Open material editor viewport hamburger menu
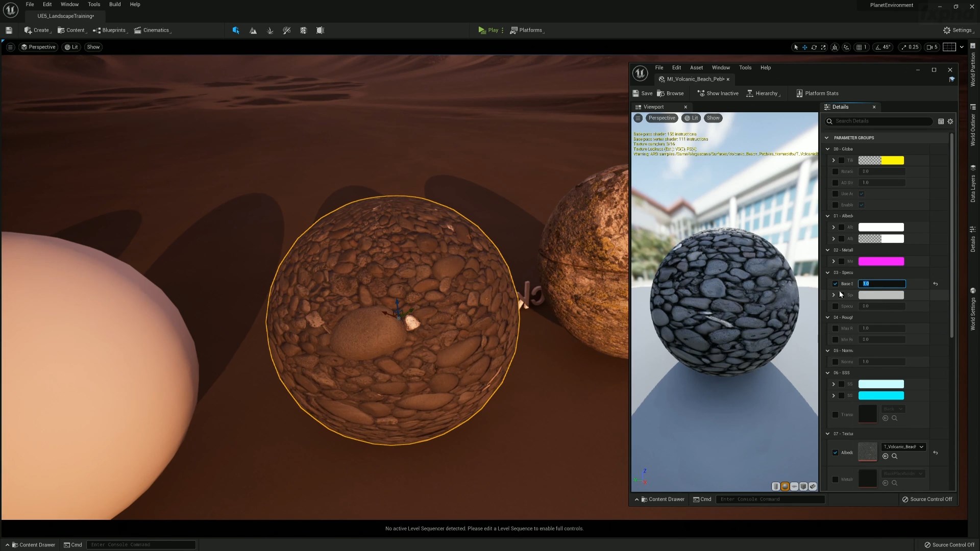The image size is (980, 551). tap(638, 118)
